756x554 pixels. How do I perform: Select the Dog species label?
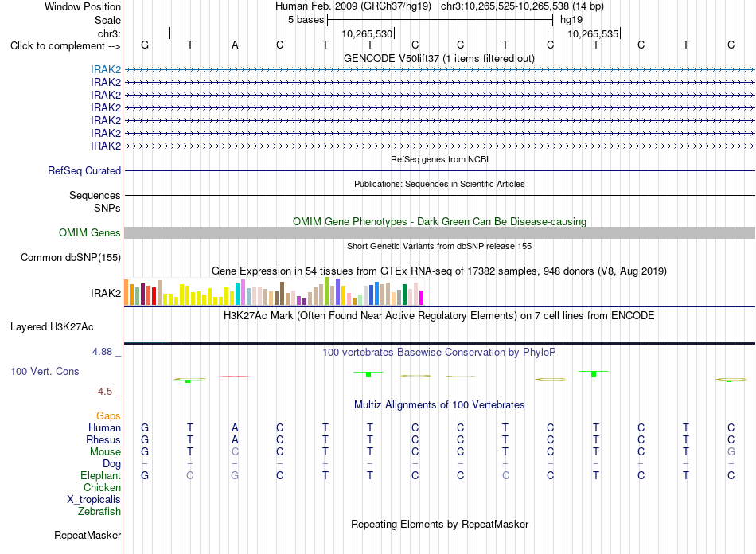111,463
